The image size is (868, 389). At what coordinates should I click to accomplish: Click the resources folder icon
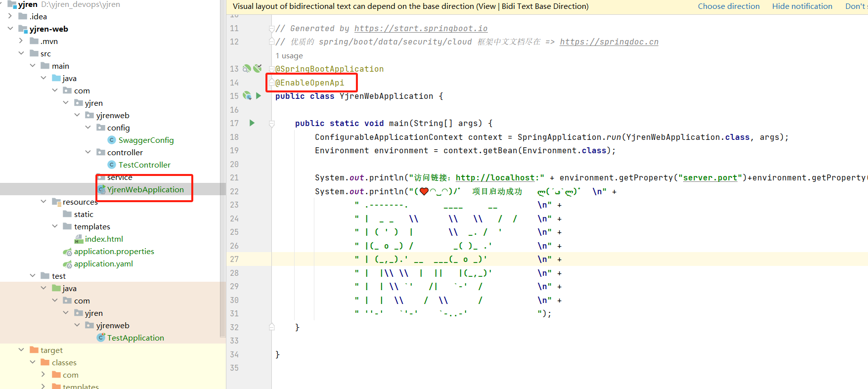[x=56, y=202]
